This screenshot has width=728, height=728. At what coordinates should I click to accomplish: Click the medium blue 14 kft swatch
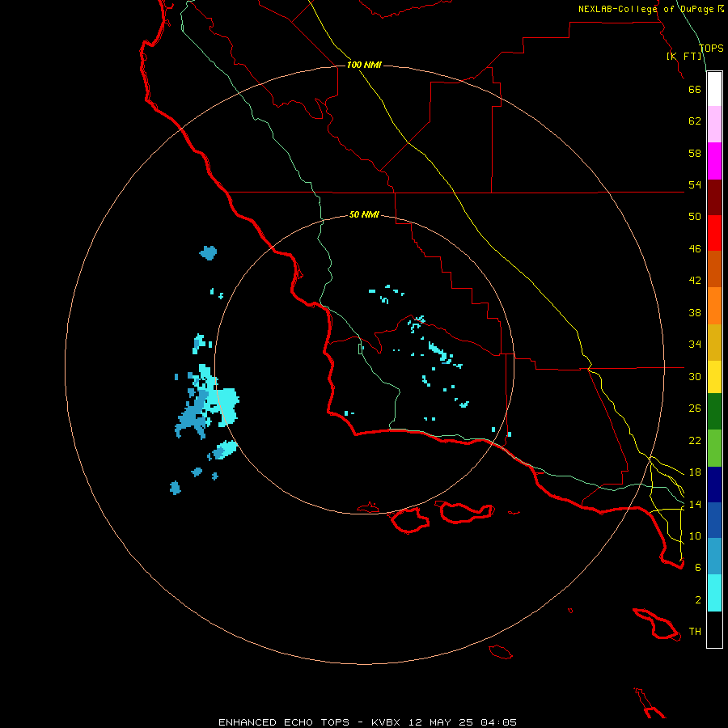point(714,520)
